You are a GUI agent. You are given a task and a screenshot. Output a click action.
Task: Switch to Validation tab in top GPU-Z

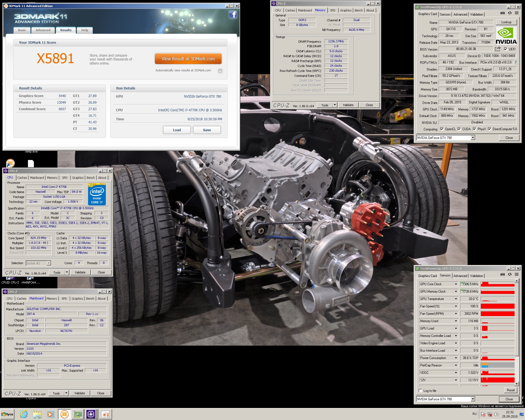(476, 14)
